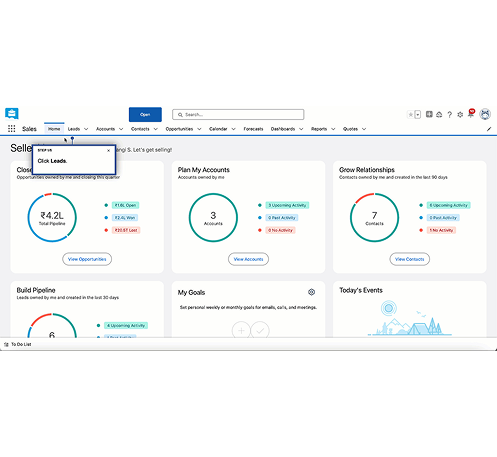
Task: Click the ₹20.5T Lost legend tag
Action: coord(126,230)
